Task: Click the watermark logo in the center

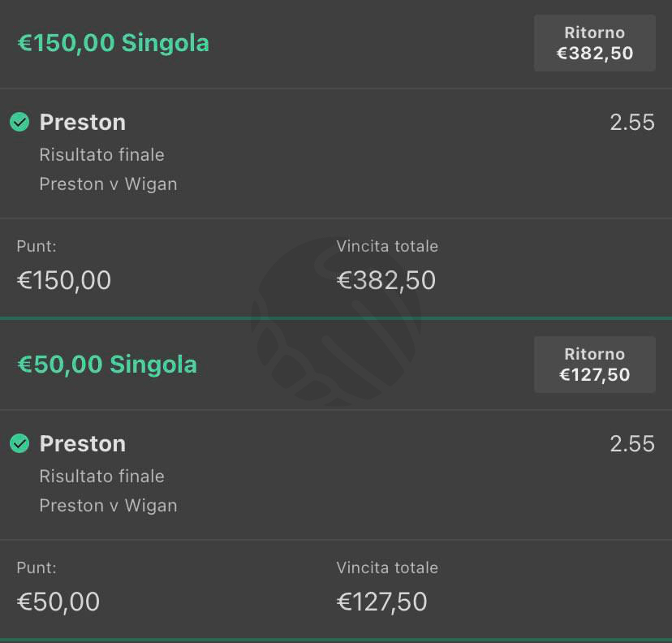Action: point(337,321)
